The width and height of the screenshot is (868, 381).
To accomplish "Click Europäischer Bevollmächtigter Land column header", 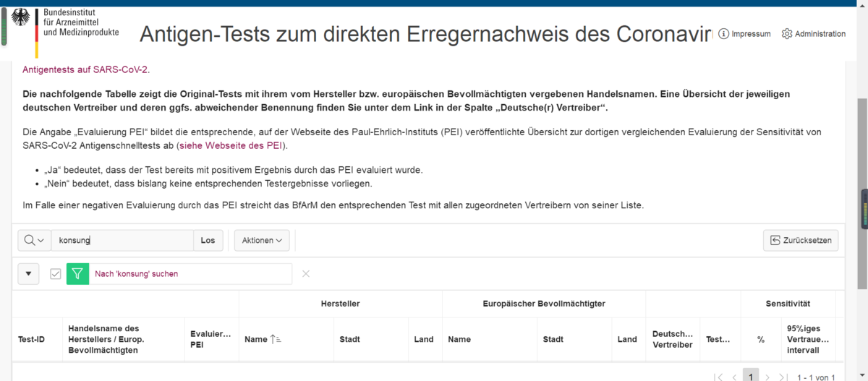I will click(627, 339).
